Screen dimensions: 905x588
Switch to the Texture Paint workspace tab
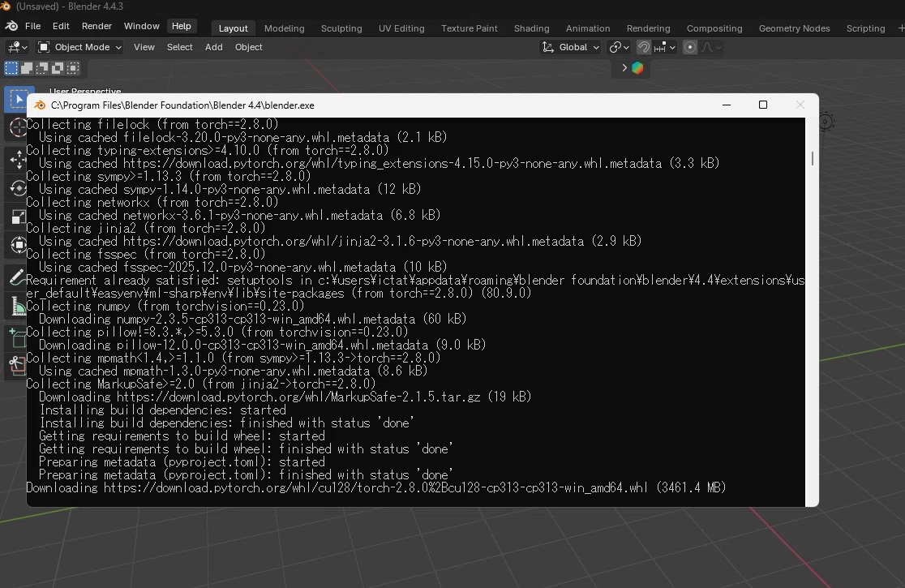tap(470, 28)
